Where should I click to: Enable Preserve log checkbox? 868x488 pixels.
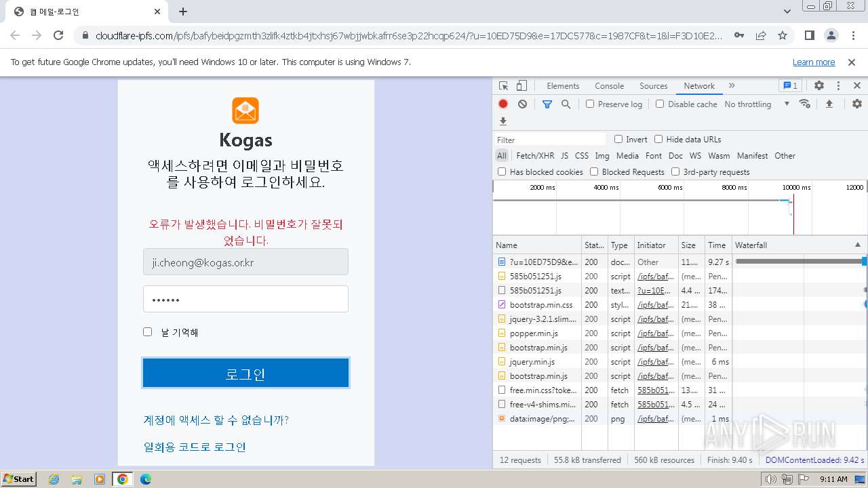click(590, 104)
